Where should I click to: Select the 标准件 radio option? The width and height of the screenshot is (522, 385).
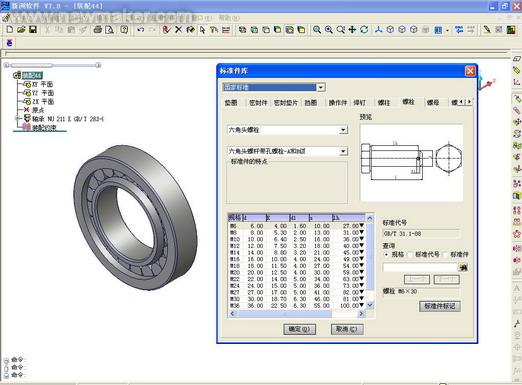(x=446, y=255)
